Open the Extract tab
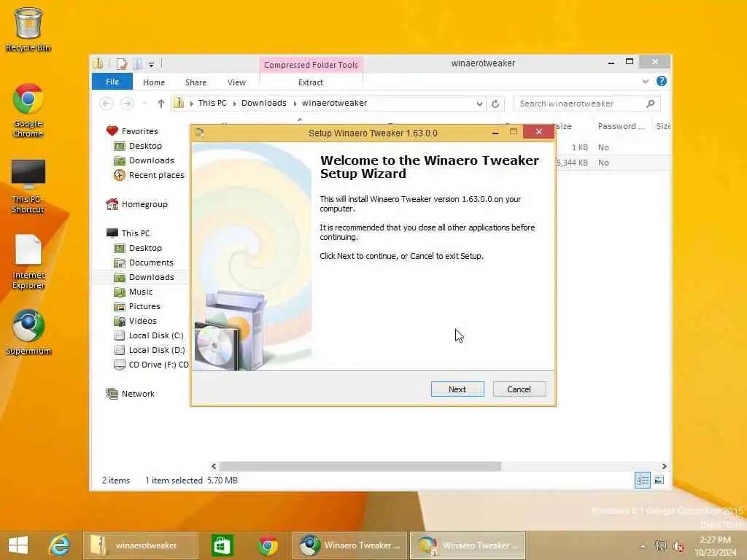Viewport: 747px width, 560px height. click(310, 82)
